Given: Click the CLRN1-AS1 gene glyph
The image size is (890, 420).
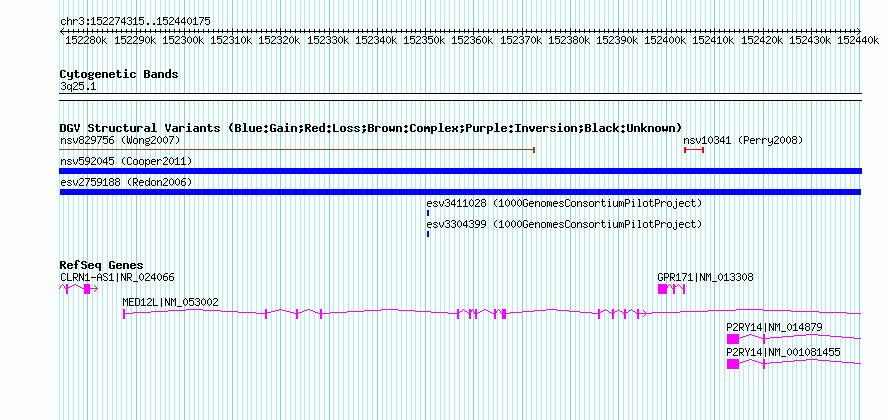Looking at the screenshot, I should click(x=79, y=289).
